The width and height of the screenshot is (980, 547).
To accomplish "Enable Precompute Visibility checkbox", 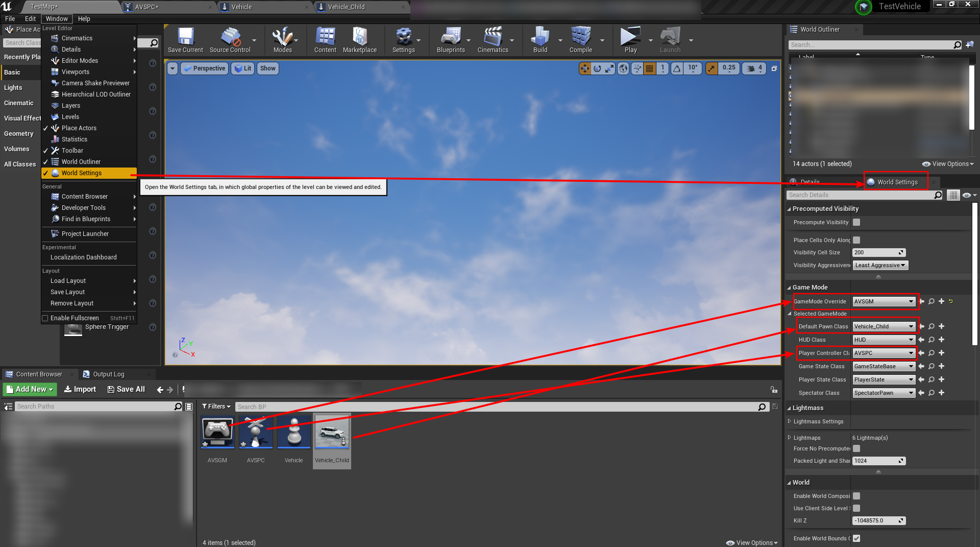I will pyautogui.click(x=856, y=222).
